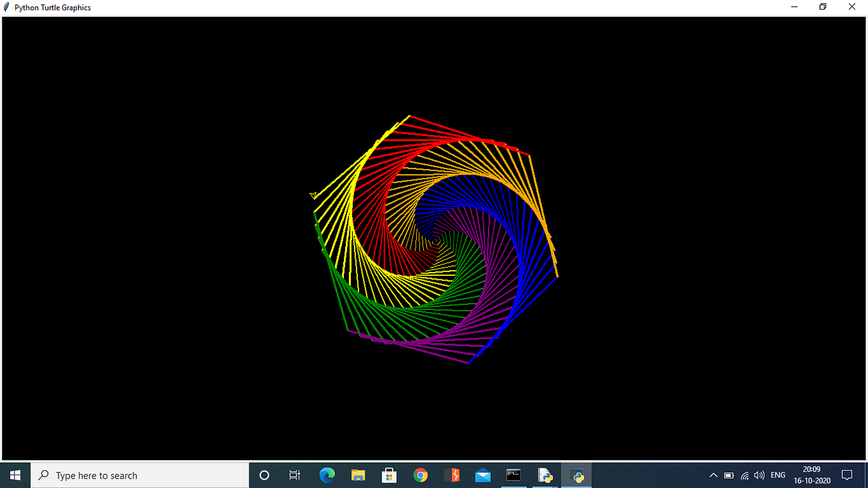Open the Mail app

(x=483, y=475)
